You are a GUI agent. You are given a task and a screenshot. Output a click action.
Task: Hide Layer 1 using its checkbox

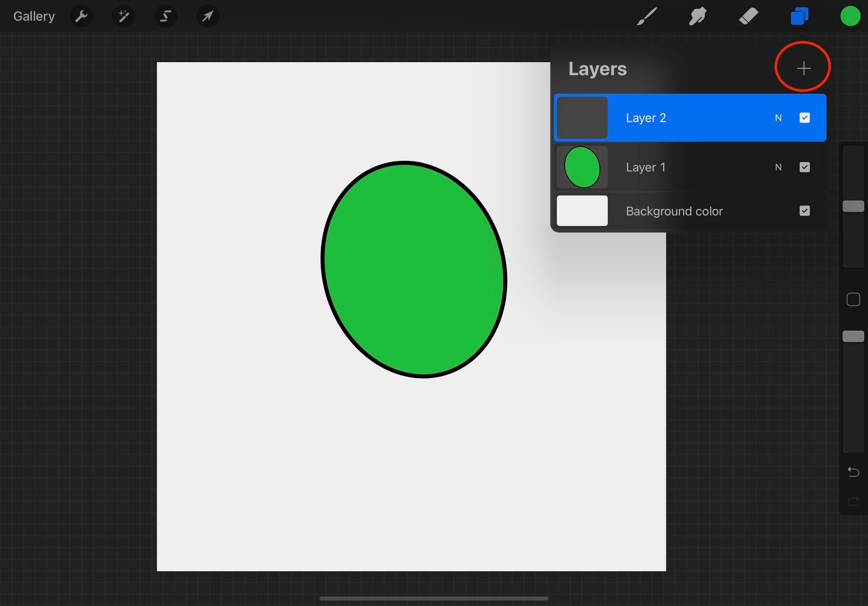tap(805, 167)
